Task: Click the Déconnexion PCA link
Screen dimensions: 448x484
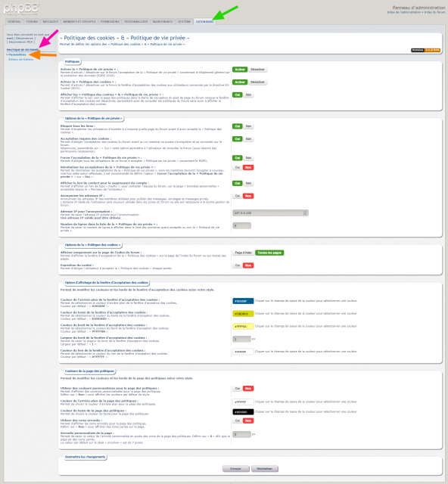Action: [x=20, y=42]
